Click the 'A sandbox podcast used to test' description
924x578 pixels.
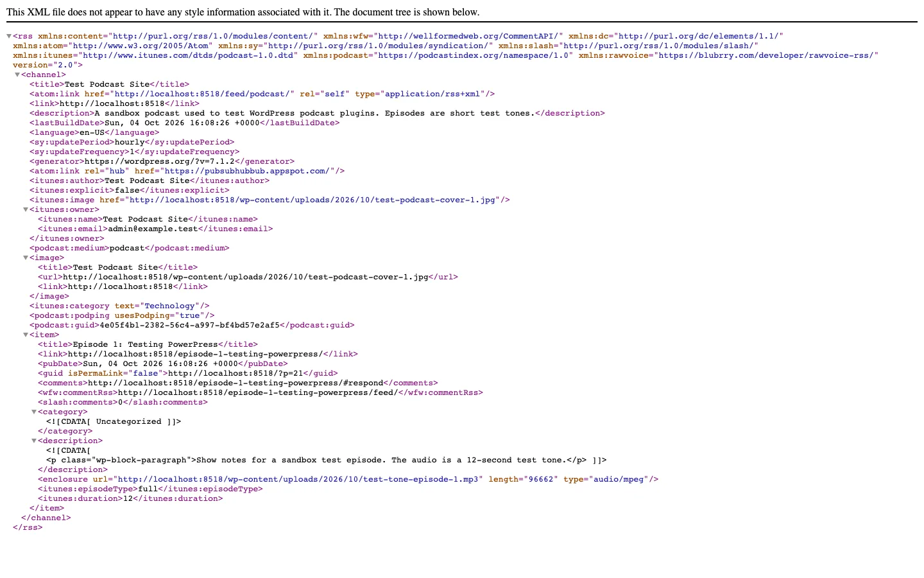314,113
